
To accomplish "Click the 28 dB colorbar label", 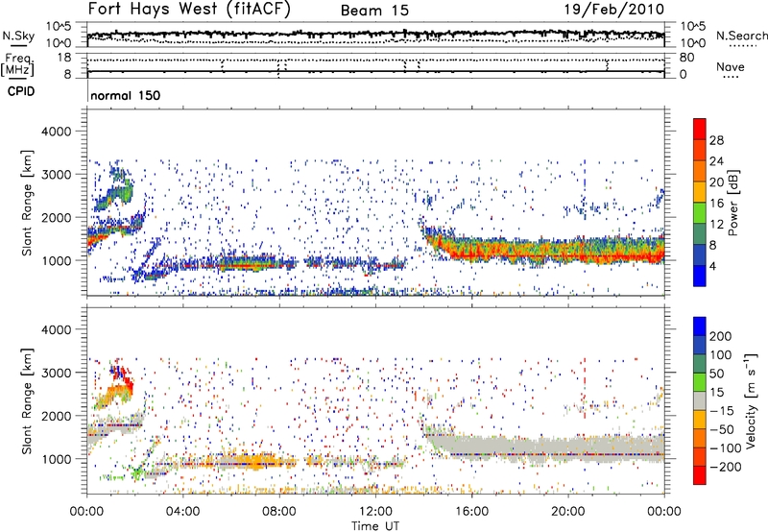I will 716,140.
